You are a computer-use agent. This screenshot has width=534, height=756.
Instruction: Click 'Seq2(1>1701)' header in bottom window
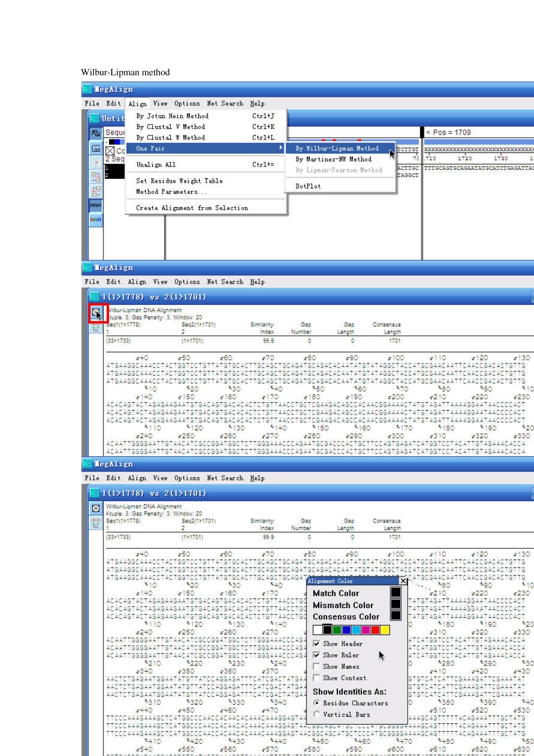click(x=198, y=521)
